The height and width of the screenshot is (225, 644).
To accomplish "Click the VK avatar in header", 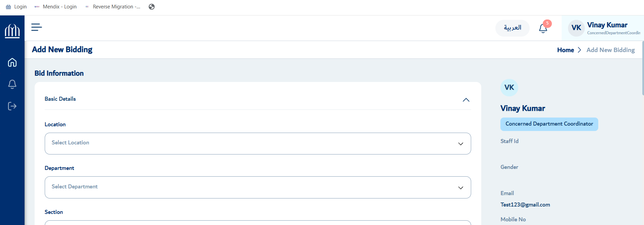I will (576, 28).
